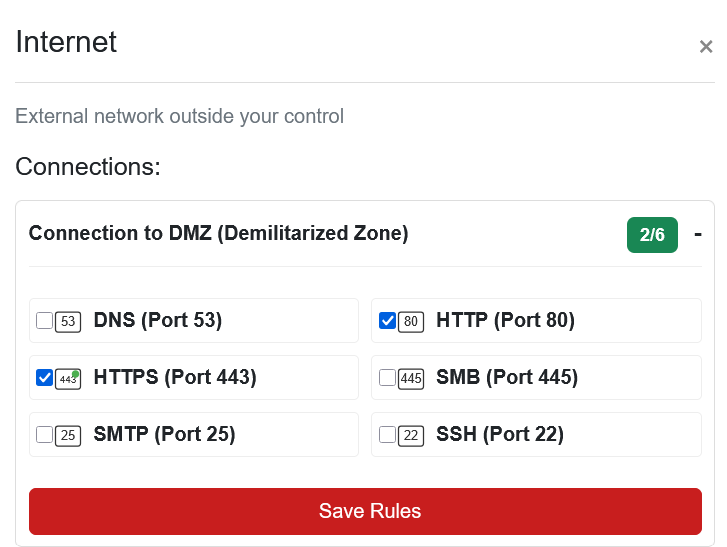The width and height of the screenshot is (727, 547).
Task: Check the SMTP checkbox
Action: pos(44,435)
